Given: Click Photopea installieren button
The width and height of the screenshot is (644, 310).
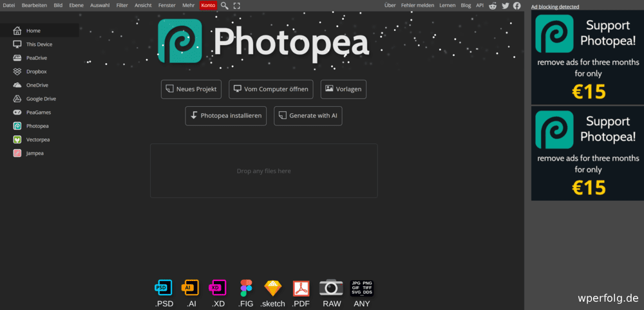Looking at the screenshot, I should (x=226, y=116).
